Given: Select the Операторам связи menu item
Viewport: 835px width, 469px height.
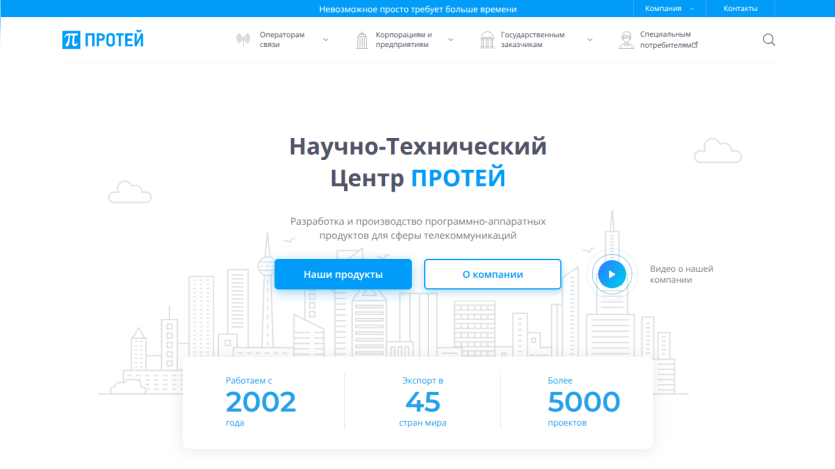Looking at the screenshot, I should [282, 39].
